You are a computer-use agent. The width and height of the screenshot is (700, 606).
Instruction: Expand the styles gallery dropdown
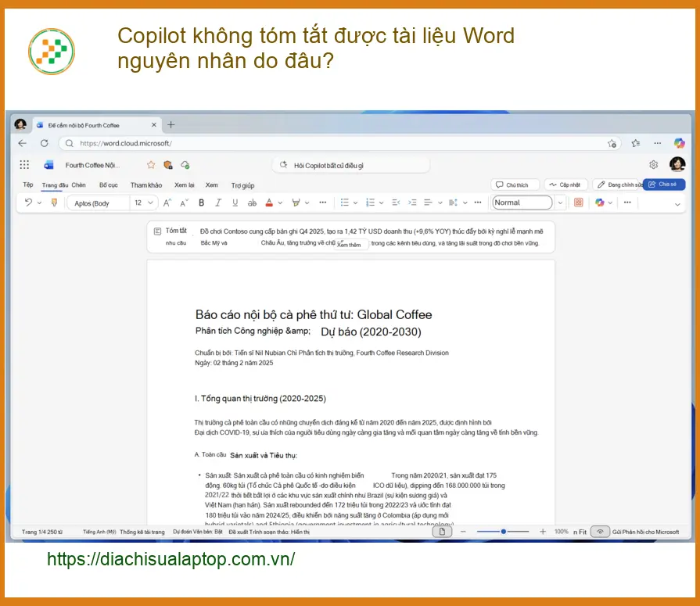(x=560, y=203)
